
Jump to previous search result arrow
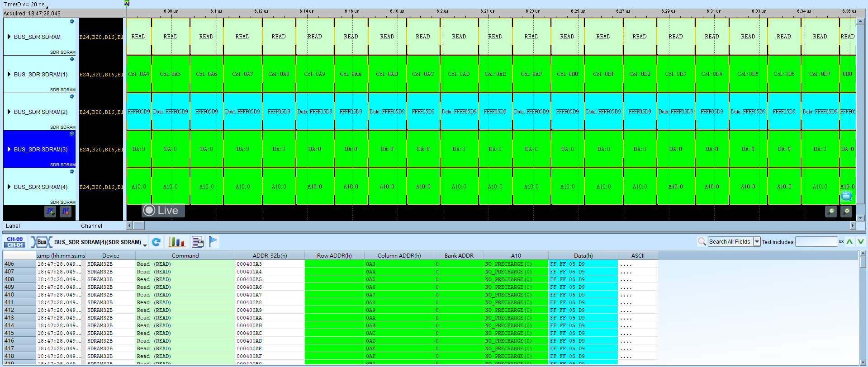tap(850, 242)
